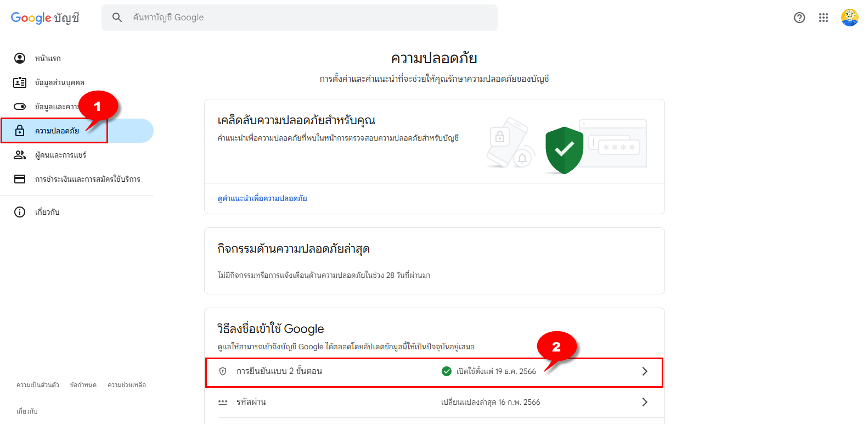Viewport: 868px width, 424px height.
Task: Click the search magnifier icon
Action: click(117, 18)
